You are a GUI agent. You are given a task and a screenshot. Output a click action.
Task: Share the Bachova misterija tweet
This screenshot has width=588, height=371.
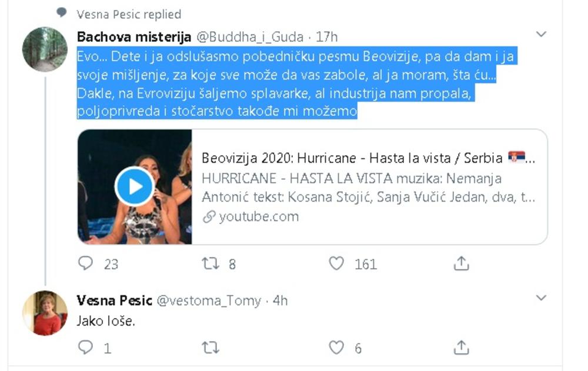[461, 263]
